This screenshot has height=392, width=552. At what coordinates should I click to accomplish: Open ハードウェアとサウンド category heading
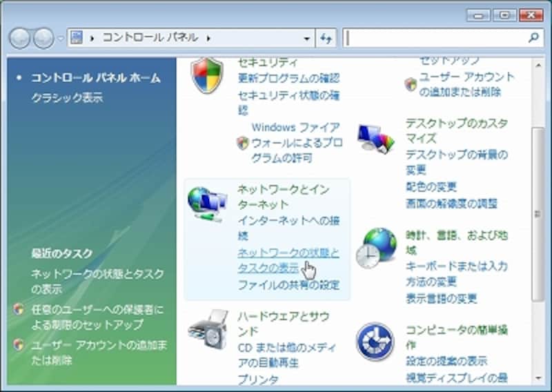(284, 324)
